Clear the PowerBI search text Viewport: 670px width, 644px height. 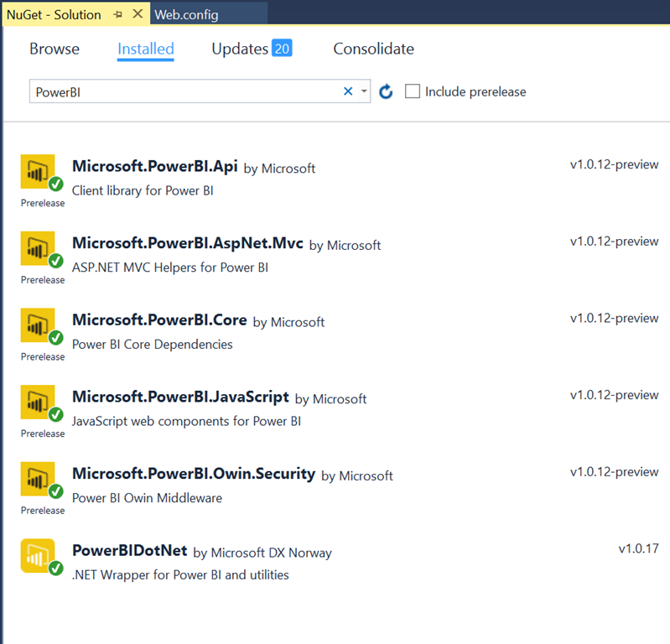coord(348,91)
